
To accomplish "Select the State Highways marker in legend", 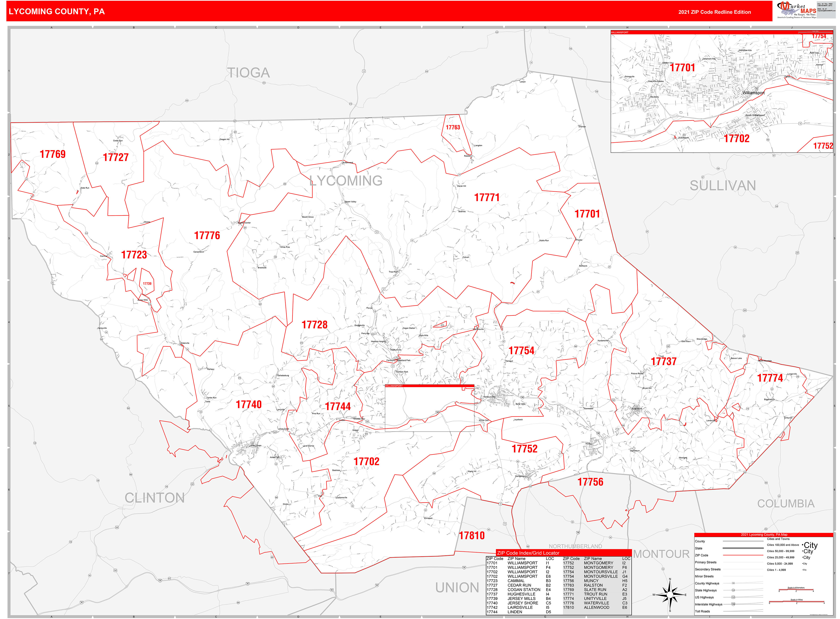I will click(734, 590).
